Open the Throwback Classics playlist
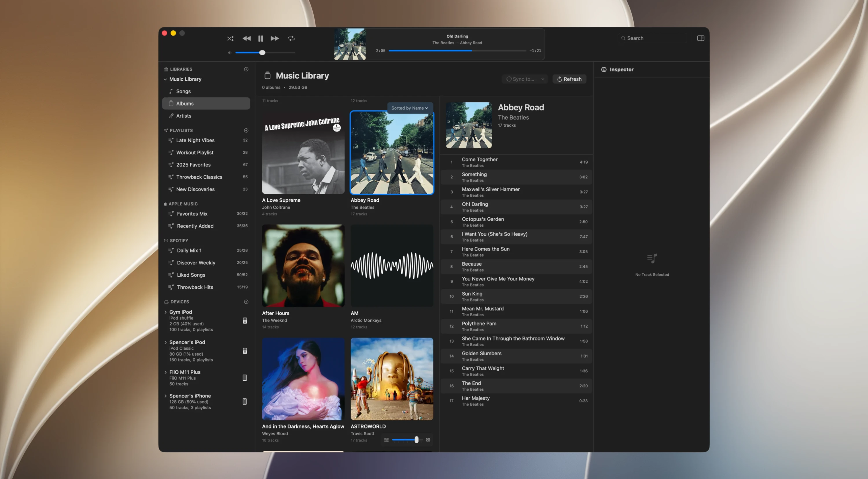The height and width of the screenshot is (479, 868). pyautogui.click(x=206, y=177)
